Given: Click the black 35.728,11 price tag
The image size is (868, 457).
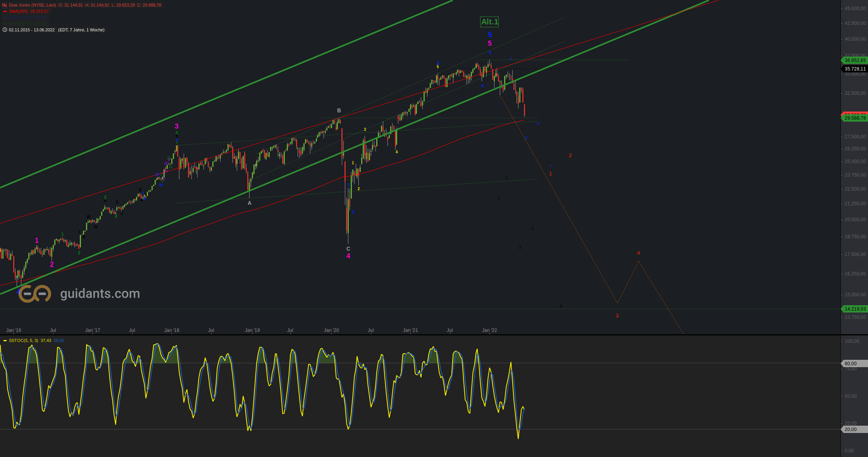Looking at the screenshot, I should pos(854,69).
